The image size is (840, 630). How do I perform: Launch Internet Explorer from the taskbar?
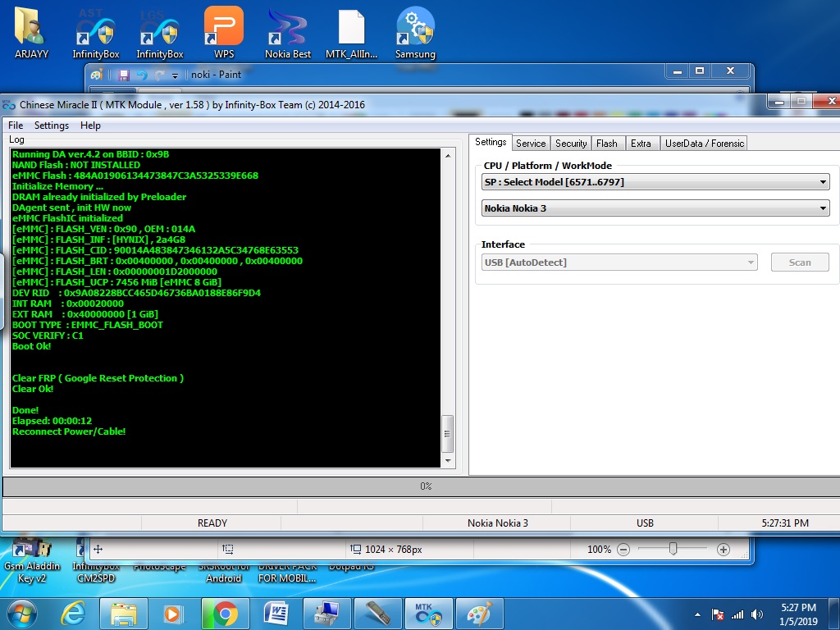pos(72,614)
